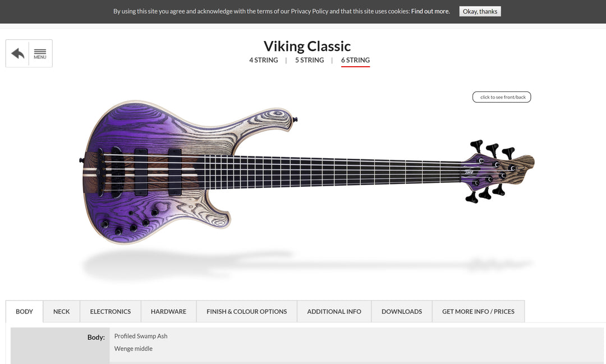Select the 6 STRING variant
Viewport: 606px width, 364px height.
click(x=356, y=60)
